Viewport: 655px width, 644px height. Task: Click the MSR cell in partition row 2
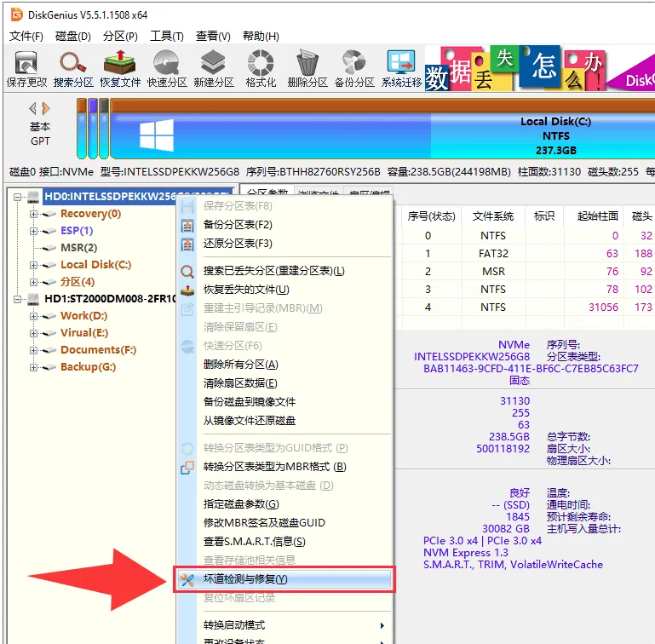[493, 272]
